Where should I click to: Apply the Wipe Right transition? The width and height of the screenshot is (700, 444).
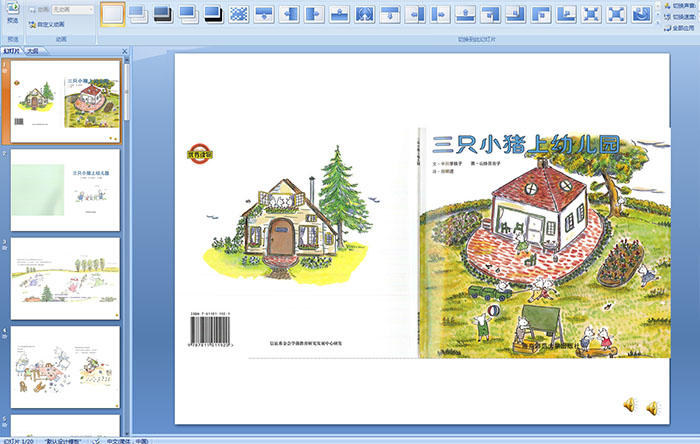314,14
